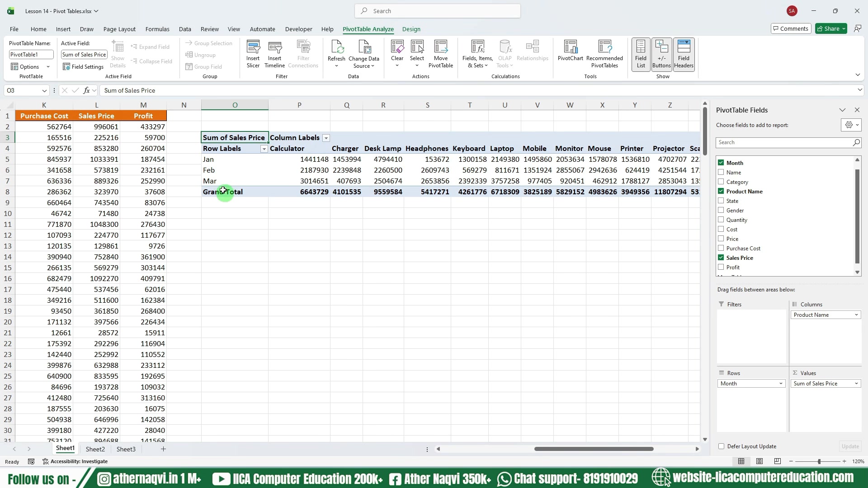Switch to Page Break Preview view

(778, 461)
